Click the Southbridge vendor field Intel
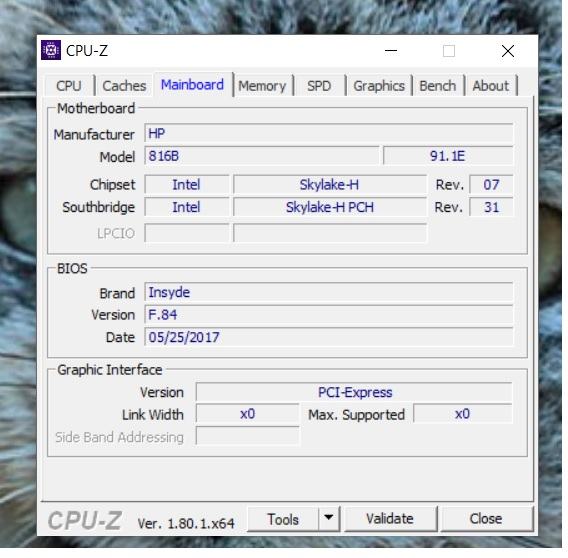The width and height of the screenshot is (568, 558). [x=187, y=207]
